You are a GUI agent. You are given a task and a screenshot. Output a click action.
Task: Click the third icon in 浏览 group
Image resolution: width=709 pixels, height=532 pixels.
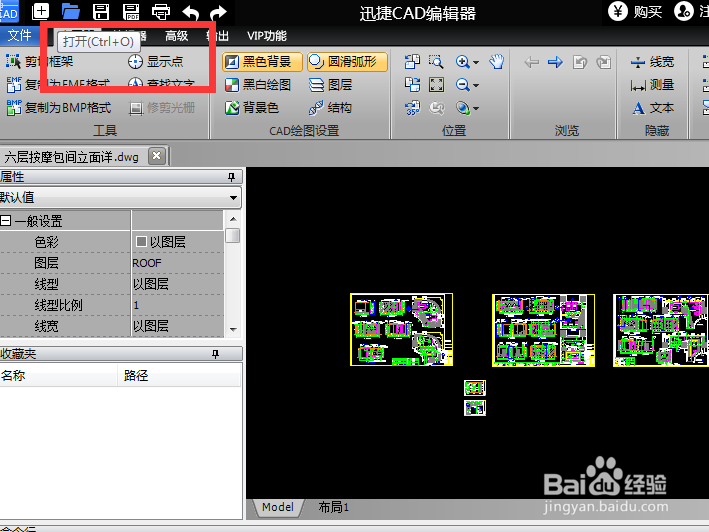pos(580,61)
